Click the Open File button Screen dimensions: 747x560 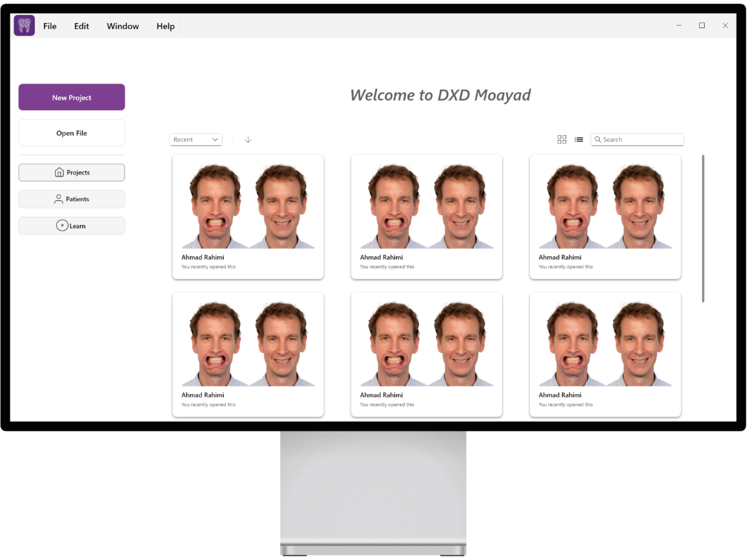(x=72, y=133)
